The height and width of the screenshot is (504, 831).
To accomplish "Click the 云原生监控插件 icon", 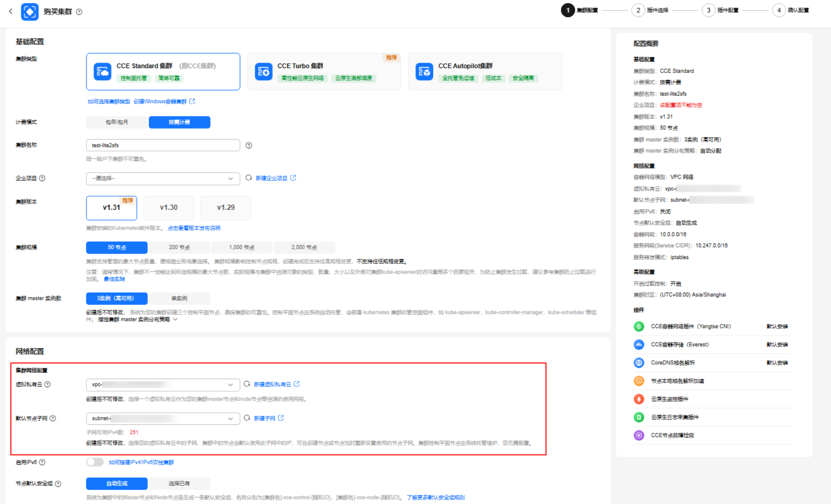I will coord(639,399).
